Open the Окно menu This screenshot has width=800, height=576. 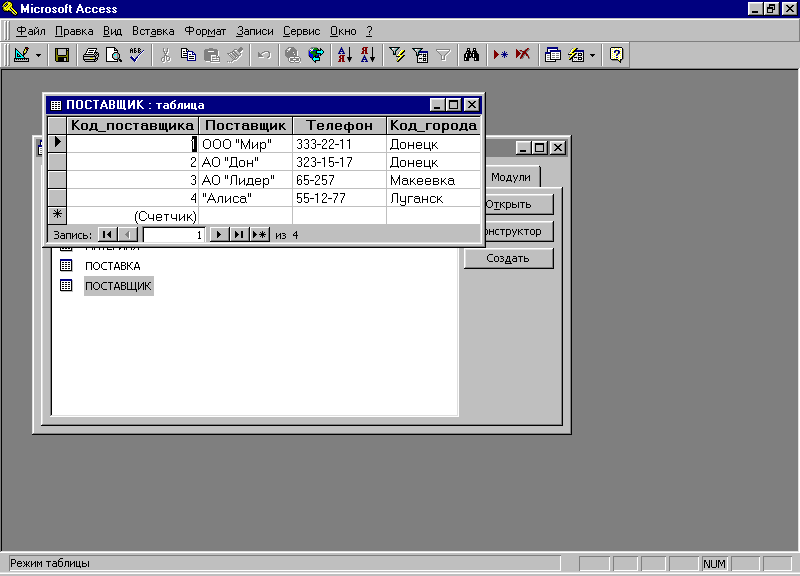(343, 31)
